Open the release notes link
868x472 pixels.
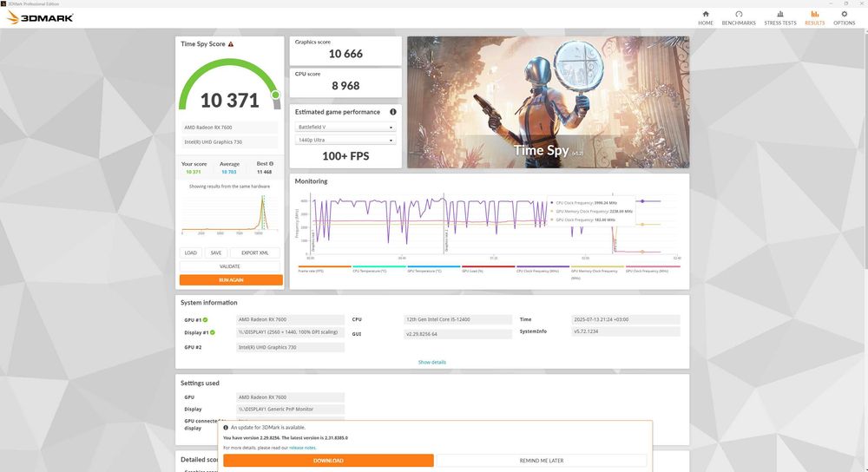point(302,448)
